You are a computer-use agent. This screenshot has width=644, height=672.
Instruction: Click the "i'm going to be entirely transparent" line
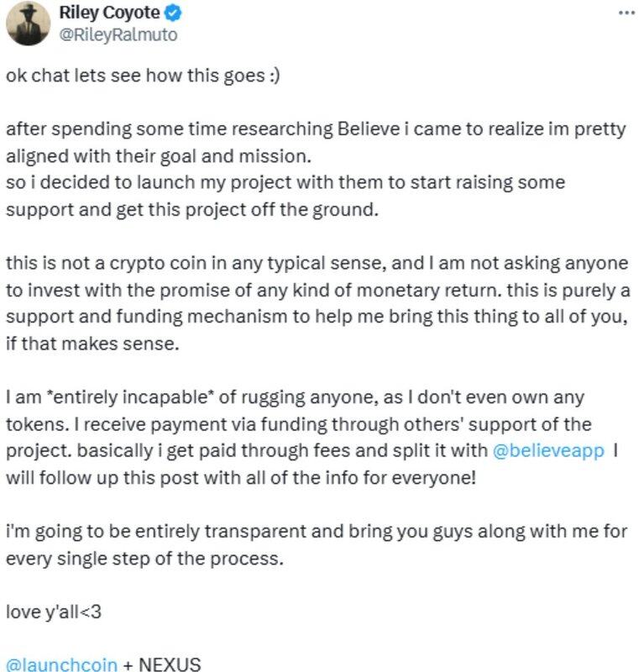point(317,531)
